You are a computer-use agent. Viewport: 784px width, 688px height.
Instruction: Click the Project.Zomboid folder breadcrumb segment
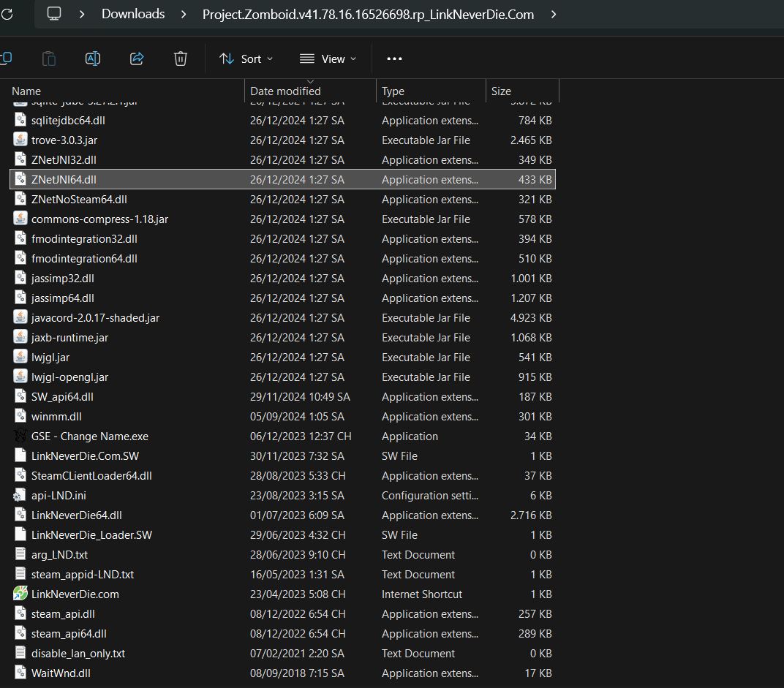tap(368, 14)
